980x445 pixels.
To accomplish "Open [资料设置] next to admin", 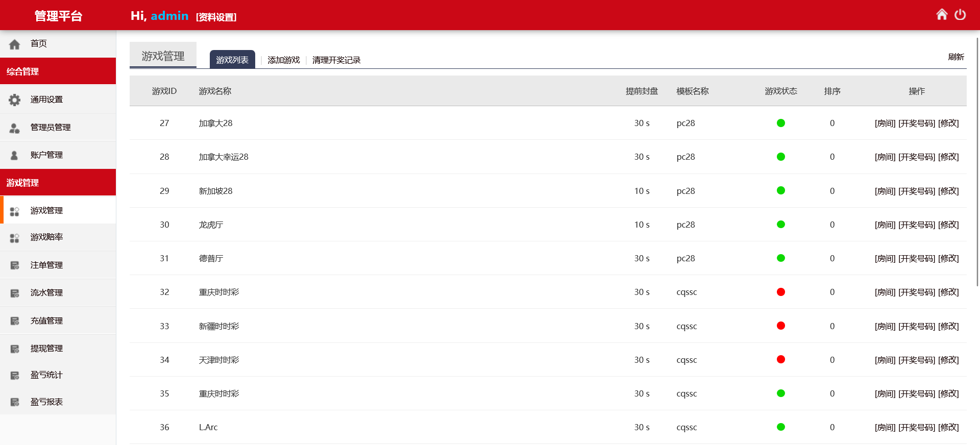I will pyautogui.click(x=216, y=17).
